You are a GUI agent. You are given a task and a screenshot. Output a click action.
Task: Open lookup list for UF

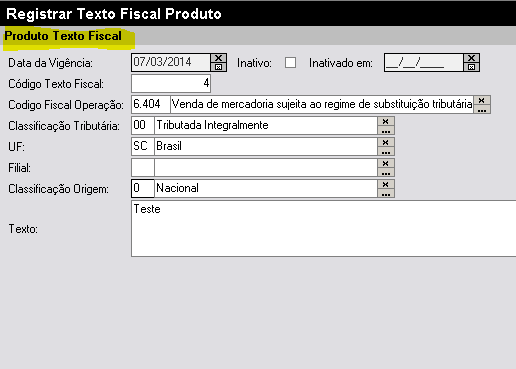pos(386,151)
